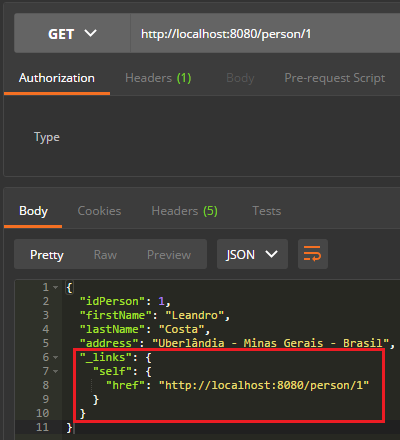This screenshot has height=440, width=400.
Task: Select the response Body tab
Action: 33,211
